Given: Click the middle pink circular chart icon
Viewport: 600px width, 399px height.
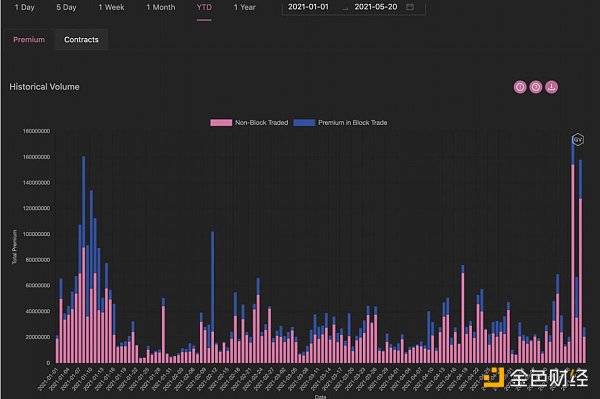Looking at the screenshot, I should [x=536, y=87].
